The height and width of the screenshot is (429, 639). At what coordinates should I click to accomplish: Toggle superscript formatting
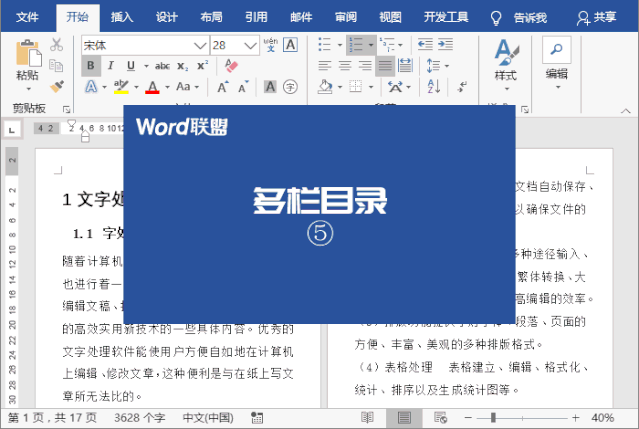[x=202, y=66]
